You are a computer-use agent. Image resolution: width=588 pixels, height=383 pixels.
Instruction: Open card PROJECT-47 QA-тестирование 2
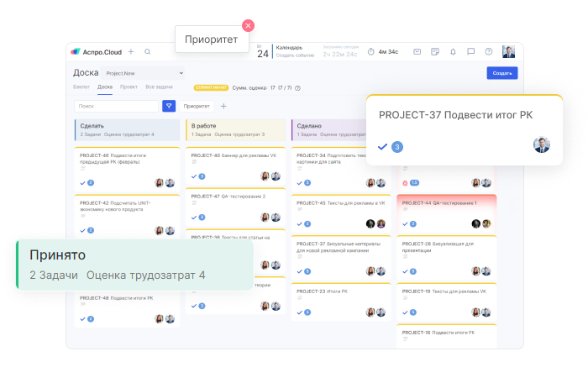point(235,207)
